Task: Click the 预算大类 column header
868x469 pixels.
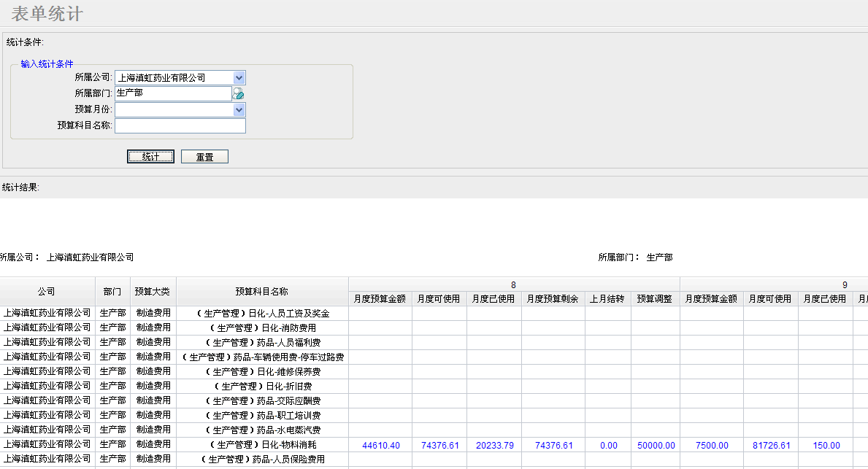Action: [x=153, y=291]
